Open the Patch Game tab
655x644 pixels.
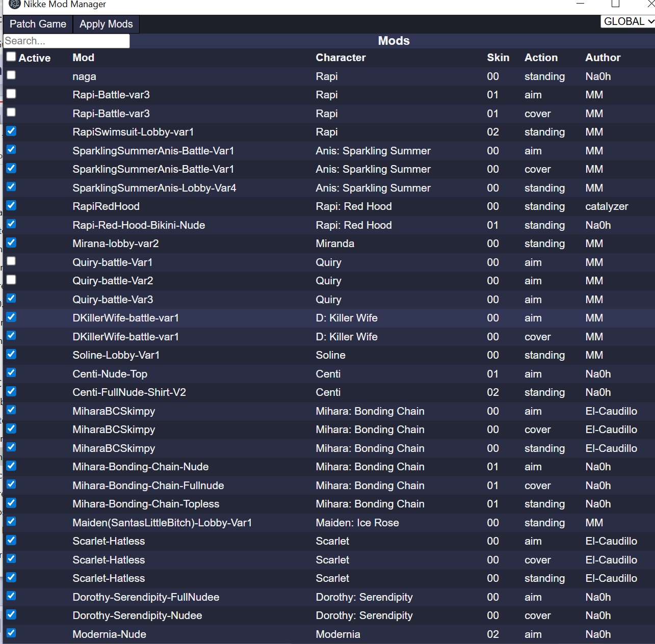click(38, 24)
